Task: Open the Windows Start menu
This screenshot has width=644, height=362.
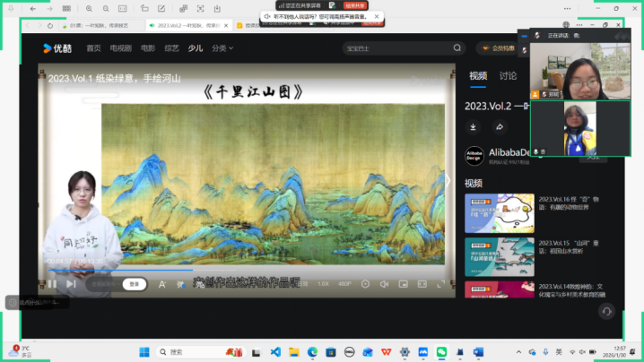Action: pos(144,352)
